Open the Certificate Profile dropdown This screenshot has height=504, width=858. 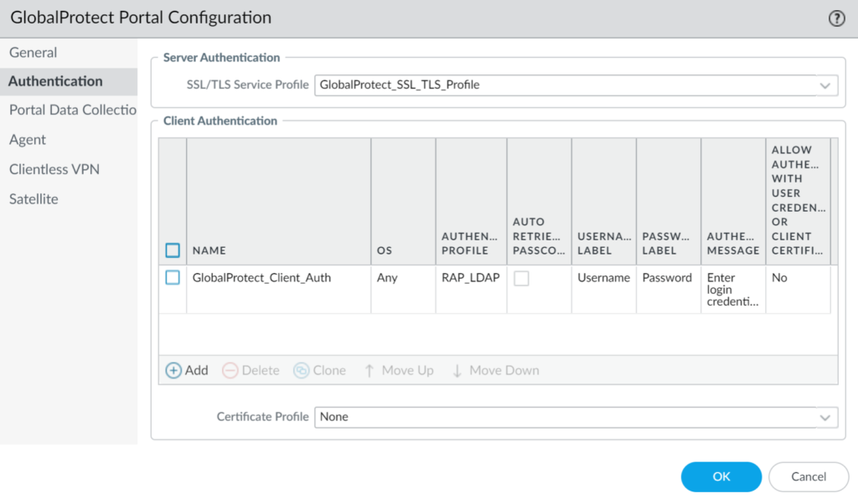pos(575,416)
